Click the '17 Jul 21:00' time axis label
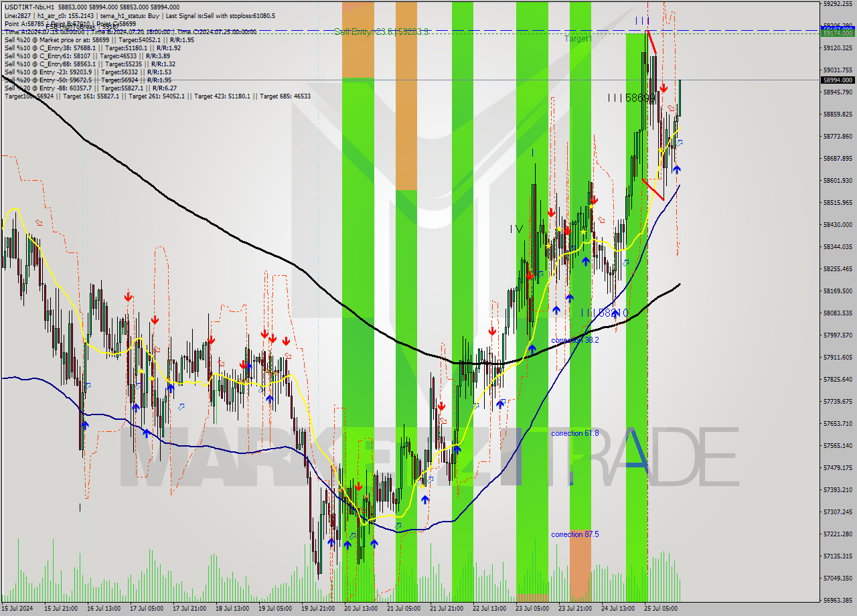This screenshot has height=616, width=857. pos(189,609)
